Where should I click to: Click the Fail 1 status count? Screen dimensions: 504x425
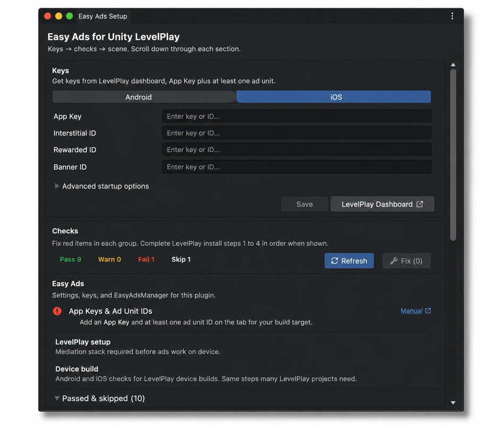point(146,259)
